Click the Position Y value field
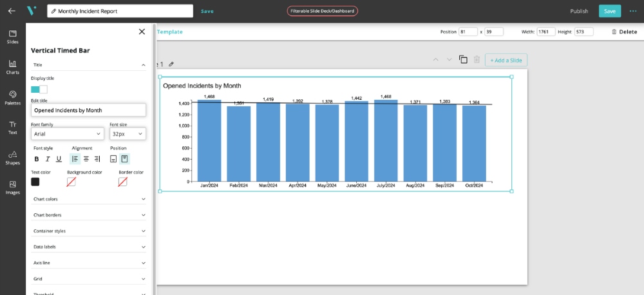The width and height of the screenshot is (644, 295). [494, 32]
